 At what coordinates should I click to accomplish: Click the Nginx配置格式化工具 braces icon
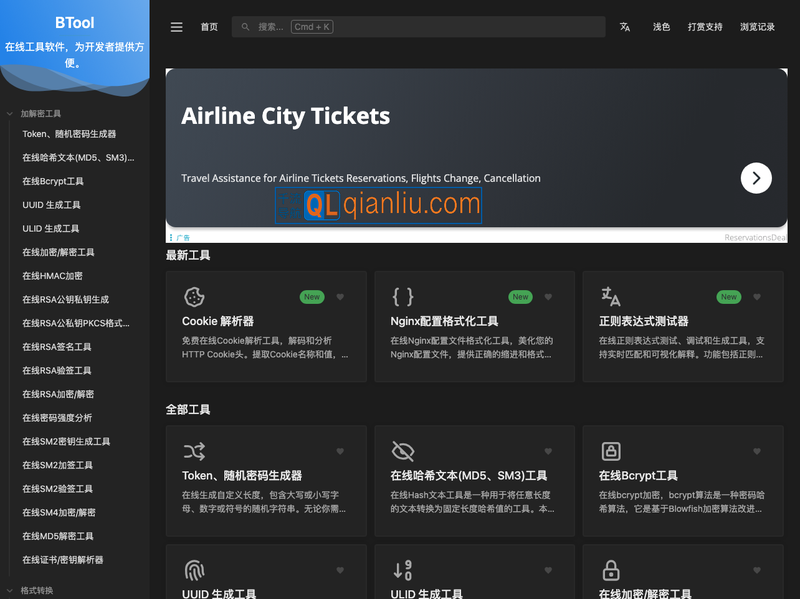click(403, 297)
